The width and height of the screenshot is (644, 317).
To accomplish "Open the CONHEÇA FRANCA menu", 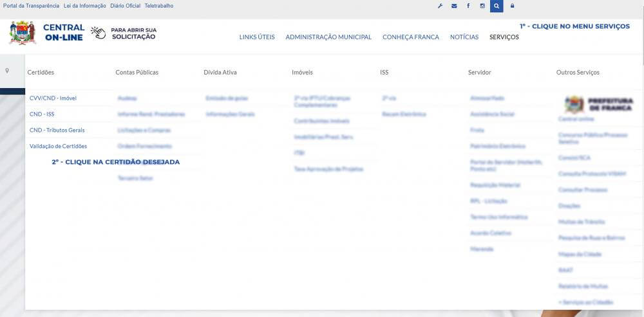I will 411,37.
